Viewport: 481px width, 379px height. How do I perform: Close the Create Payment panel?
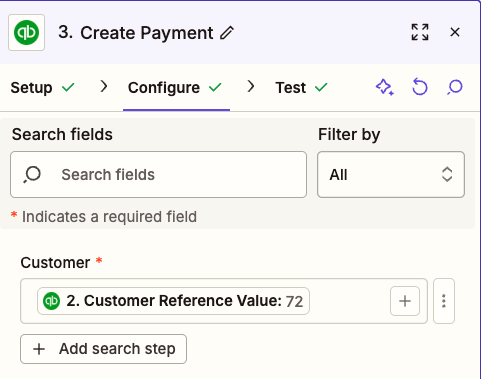coord(455,32)
